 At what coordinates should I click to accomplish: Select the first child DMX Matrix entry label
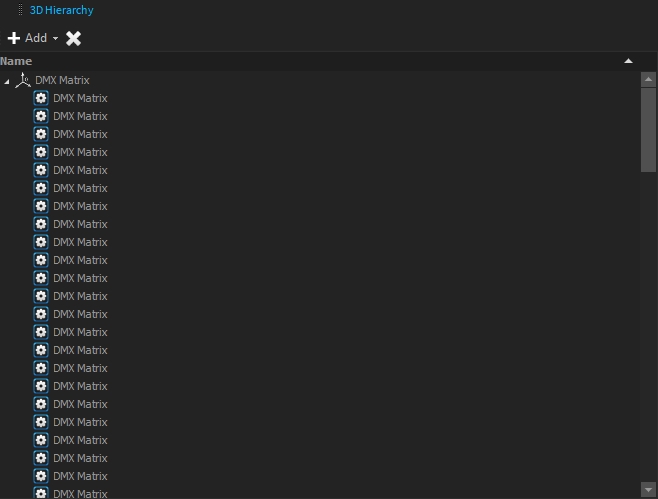tap(80, 98)
